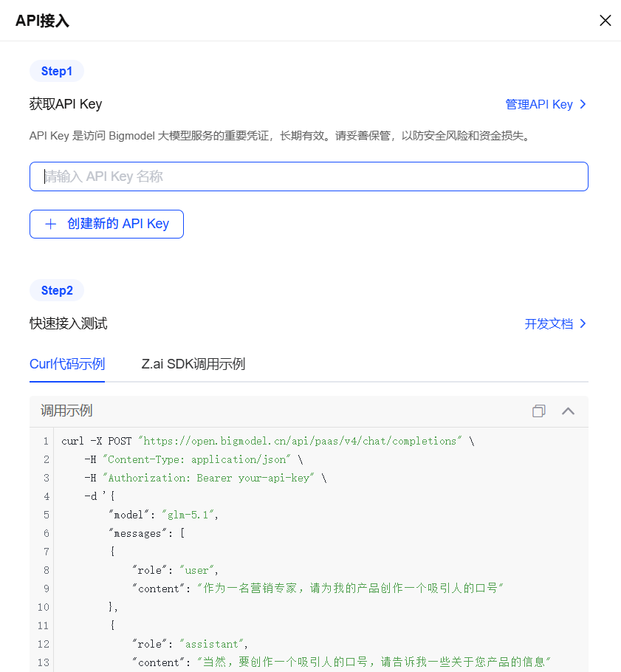Click the 调用示例 code block title
The height and width of the screenshot is (672, 621).
(66, 411)
